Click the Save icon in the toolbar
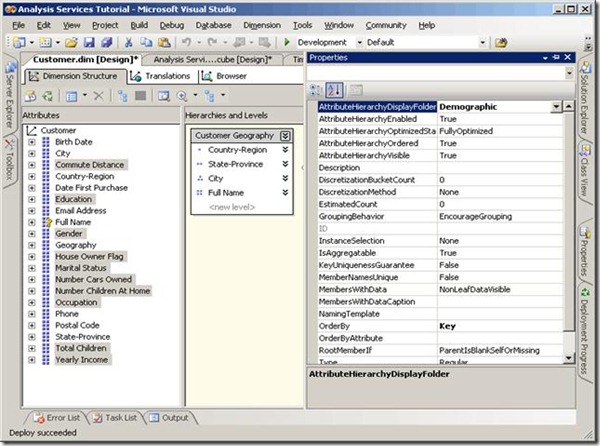Image resolution: width=600 pixels, height=446 pixels. coord(88,43)
